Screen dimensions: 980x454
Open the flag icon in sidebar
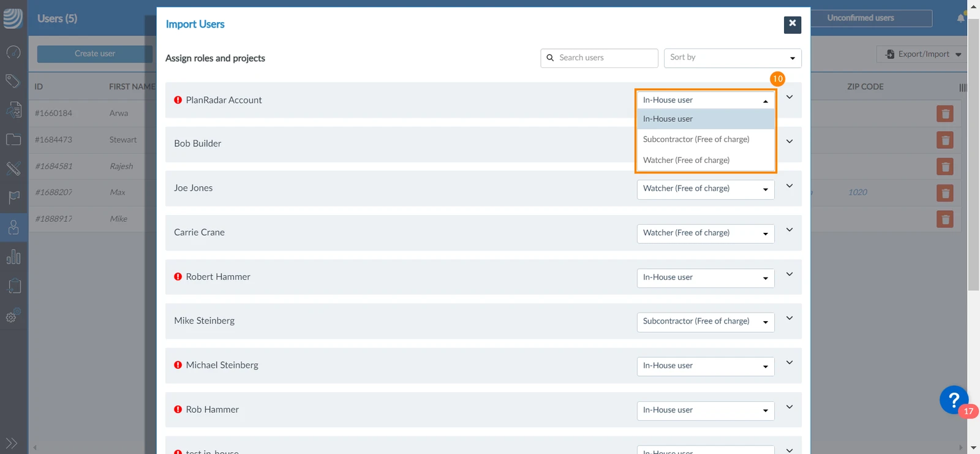pyautogui.click(x=13, y=197)
